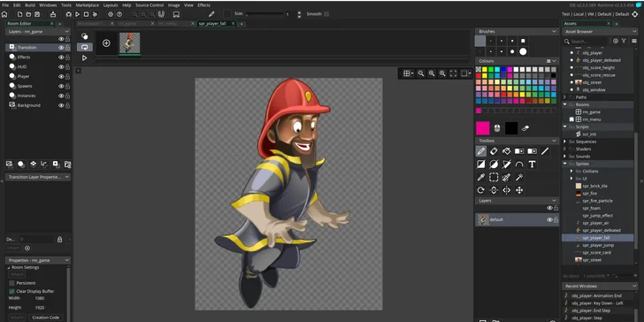Click the magenta primary colour swatch
The image size is (644, 322).
[x=483, y=128]
